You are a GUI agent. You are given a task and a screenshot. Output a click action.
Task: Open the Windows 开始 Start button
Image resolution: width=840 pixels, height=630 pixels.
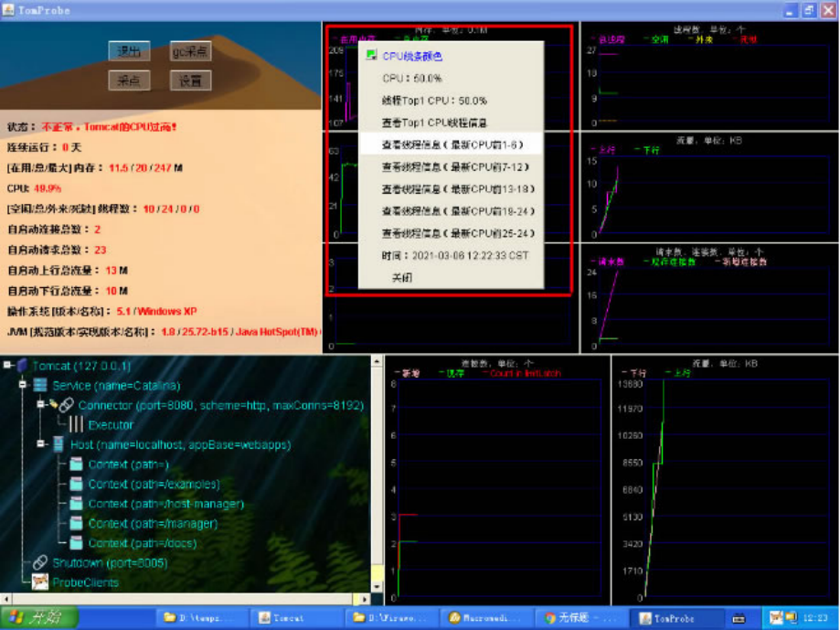[x=39, y=618]
